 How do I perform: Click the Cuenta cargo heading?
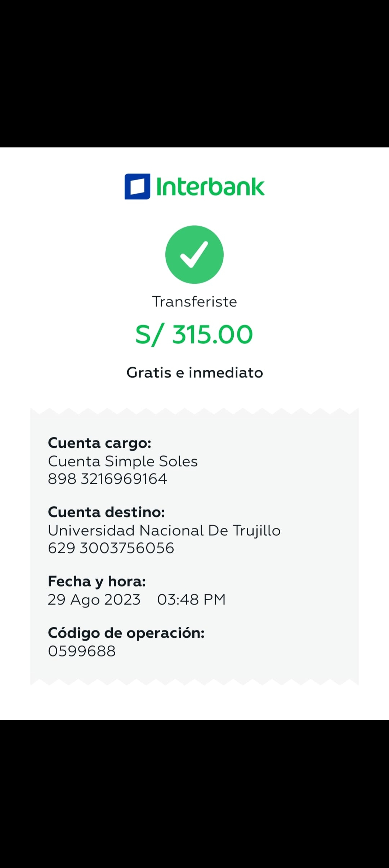tap(99, 443)
